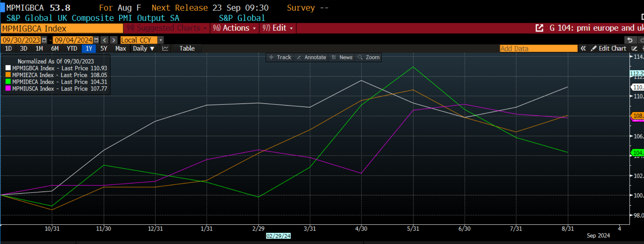
Task: Expand the Actions menu
Action: click(x=235, y=28)
